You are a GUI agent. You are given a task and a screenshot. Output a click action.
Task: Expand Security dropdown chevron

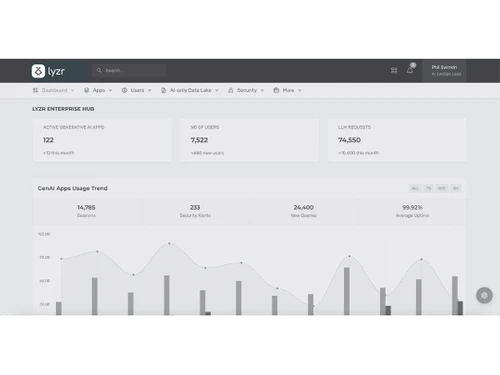(262, 90)
